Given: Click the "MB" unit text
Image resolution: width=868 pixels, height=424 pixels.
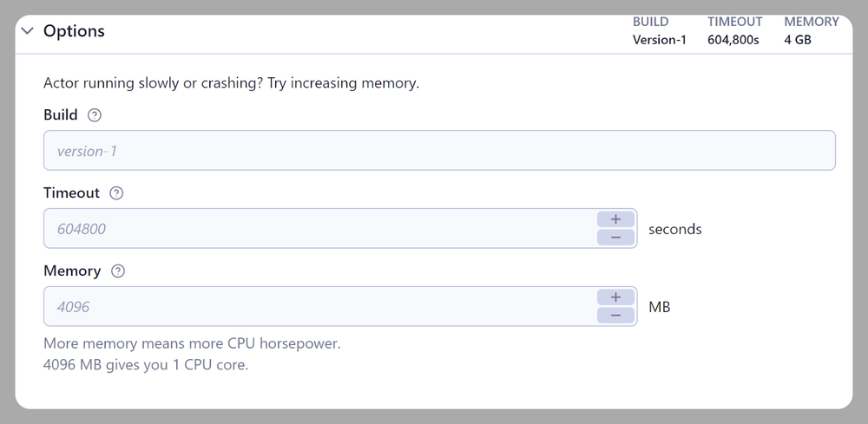Looking at the screenshot, I should coord(660,307).
